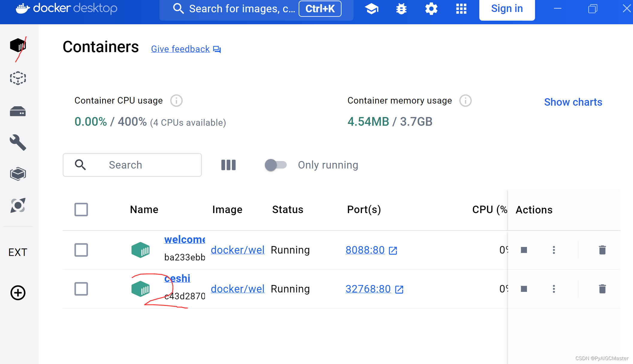Delete the ceshi container
The width and height of the screenshot is (633, 364).
pyautogui.click(x=602, y=289)
